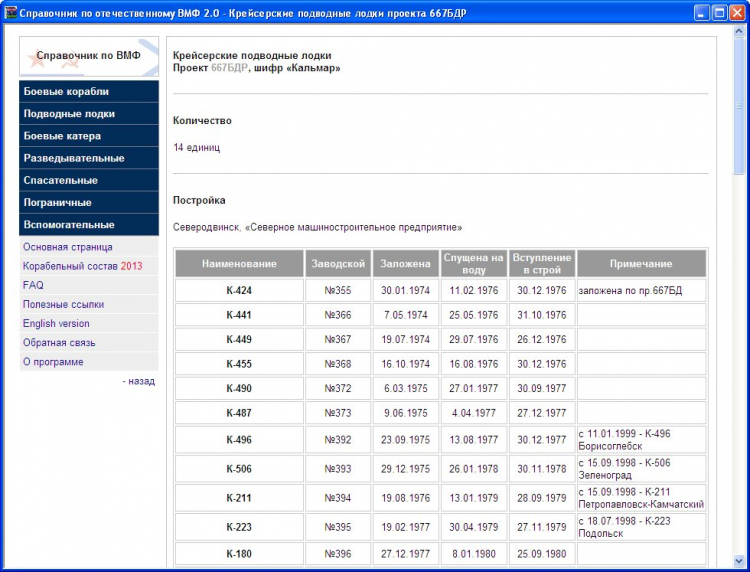Switch to English version
The height and width of the screenshot is (572, 750).
(56, 323)
